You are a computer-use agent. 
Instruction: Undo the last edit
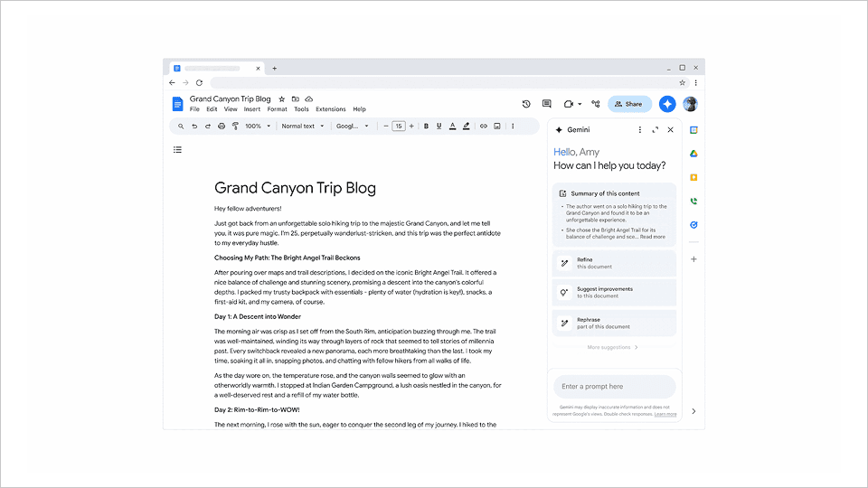[x=194, y=127]
